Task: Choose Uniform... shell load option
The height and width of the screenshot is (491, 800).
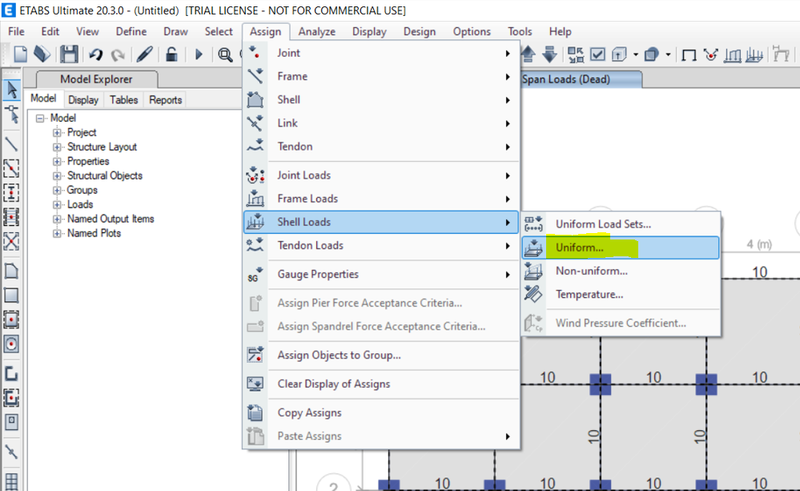Action: click(621, 248)
